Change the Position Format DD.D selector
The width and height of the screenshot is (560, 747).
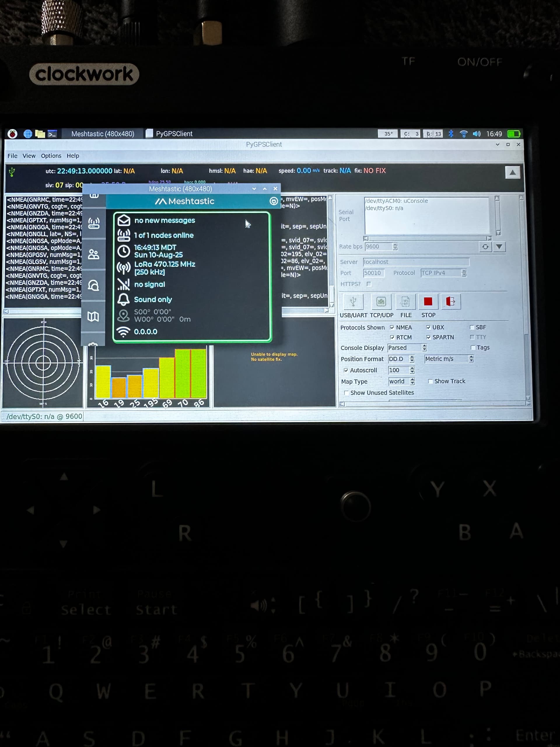tap(401, 359)
